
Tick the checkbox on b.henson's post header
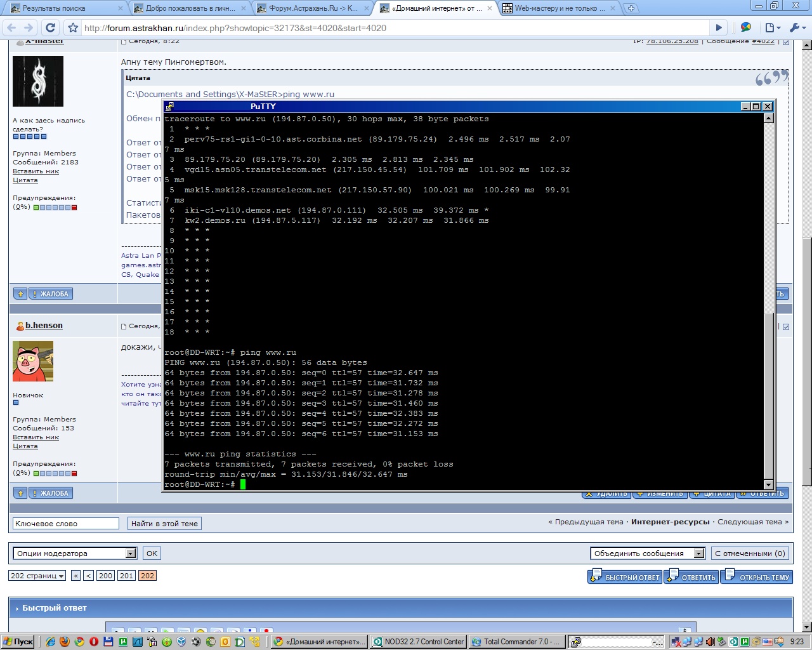click(x=786, y=327)
